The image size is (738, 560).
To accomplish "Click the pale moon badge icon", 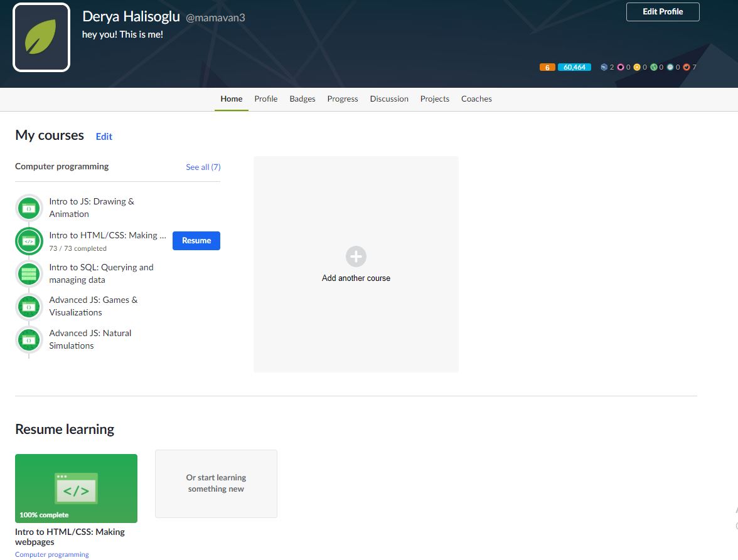I will 670,67.
